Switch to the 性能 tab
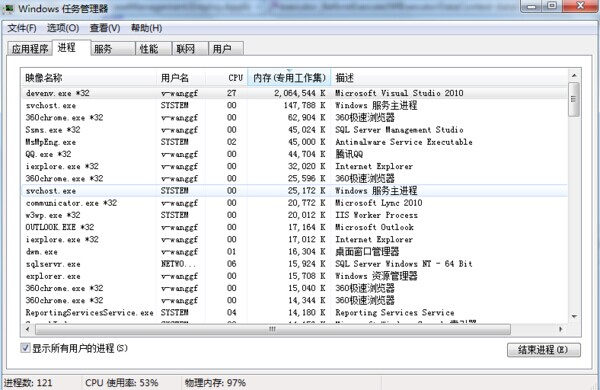The height and width of the screenshot is (390, 600). pos(153,49)
